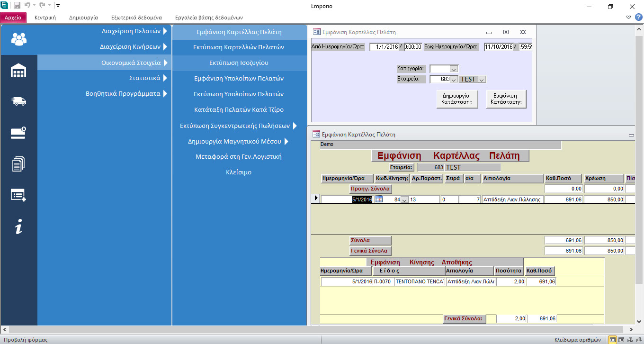Expand the Κατηγορία dropdown
The height and width of the screenshot is (344, 644).
point(453,69)
